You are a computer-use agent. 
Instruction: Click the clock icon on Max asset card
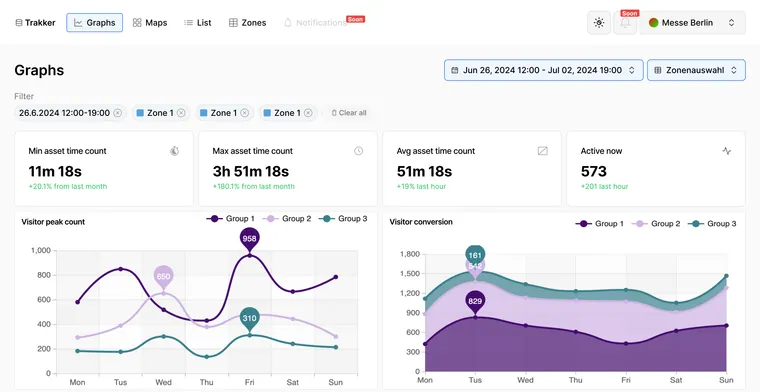coord(358,151)
